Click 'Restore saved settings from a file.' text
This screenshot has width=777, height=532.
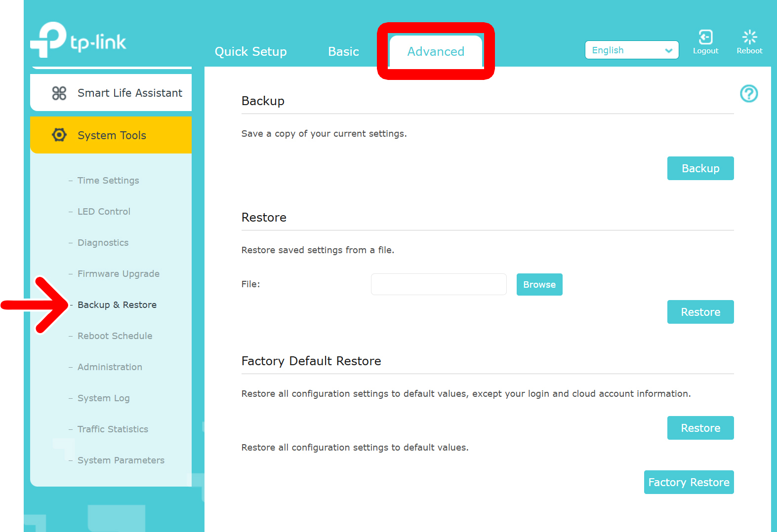(318, 250)
